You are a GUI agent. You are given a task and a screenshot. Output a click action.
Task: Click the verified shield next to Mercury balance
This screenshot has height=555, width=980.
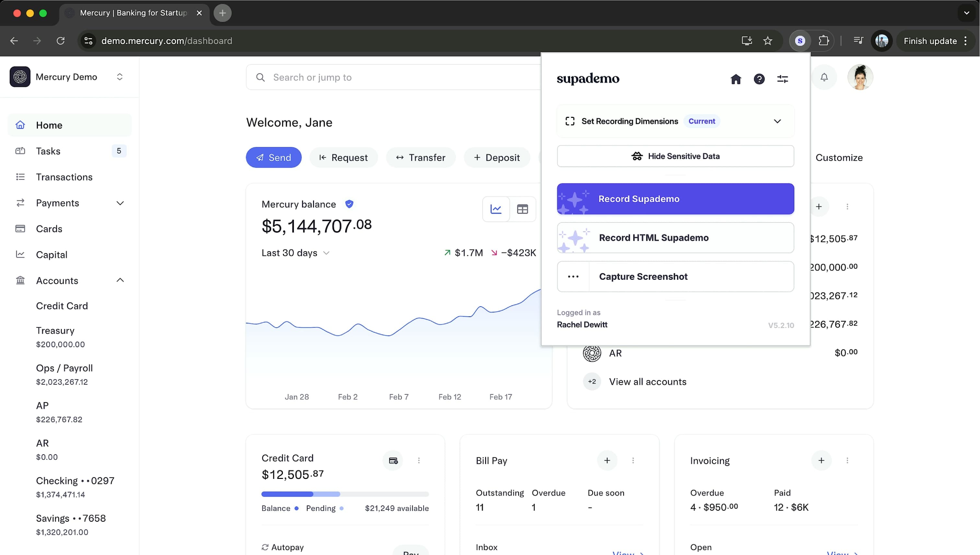349,204
